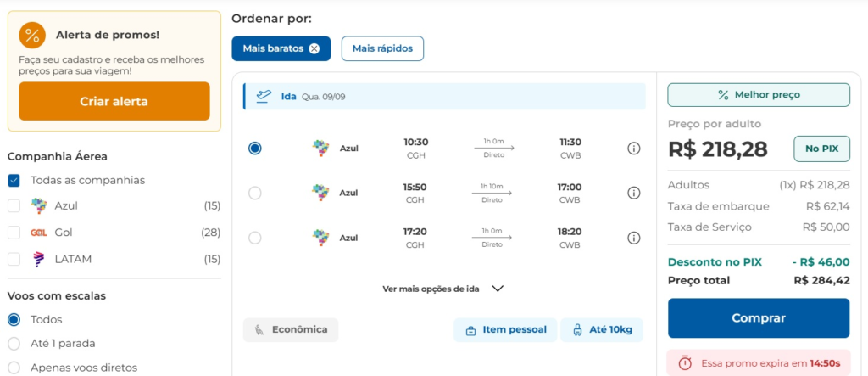Select Apenas voos diretos option
Image resolution: width=868 pixels, height=376 pixels.
pyautogui.click(x=14, y=368)
